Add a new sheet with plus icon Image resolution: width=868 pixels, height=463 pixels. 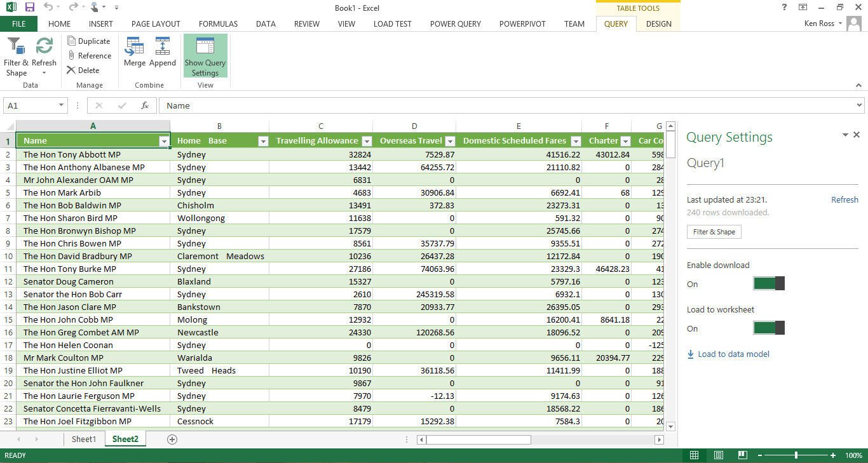(172, 439)
